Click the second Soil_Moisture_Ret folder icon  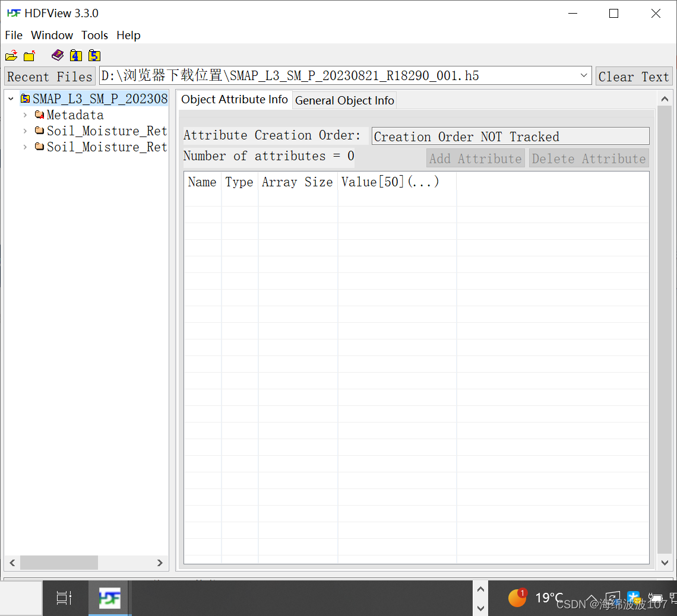coord(39,147)
